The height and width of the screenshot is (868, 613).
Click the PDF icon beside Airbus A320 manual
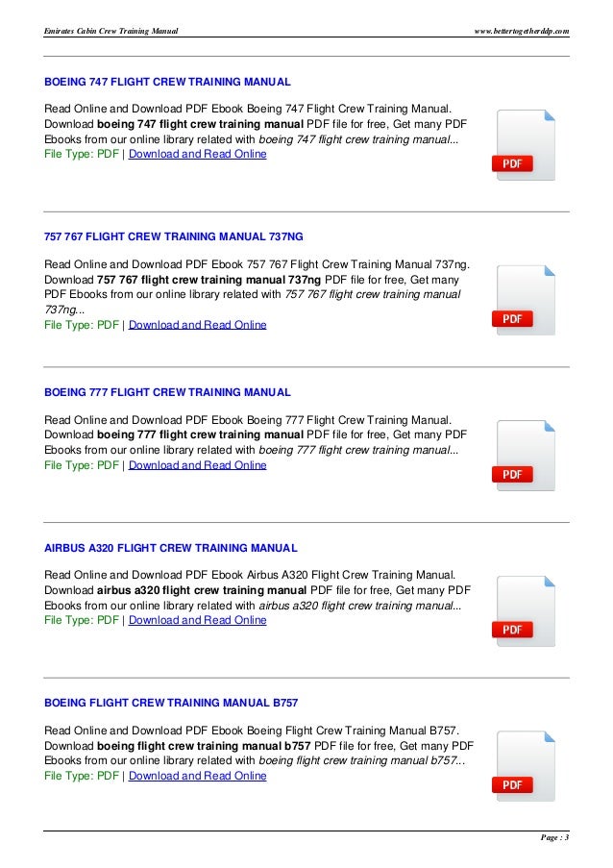tap(524, 611)
